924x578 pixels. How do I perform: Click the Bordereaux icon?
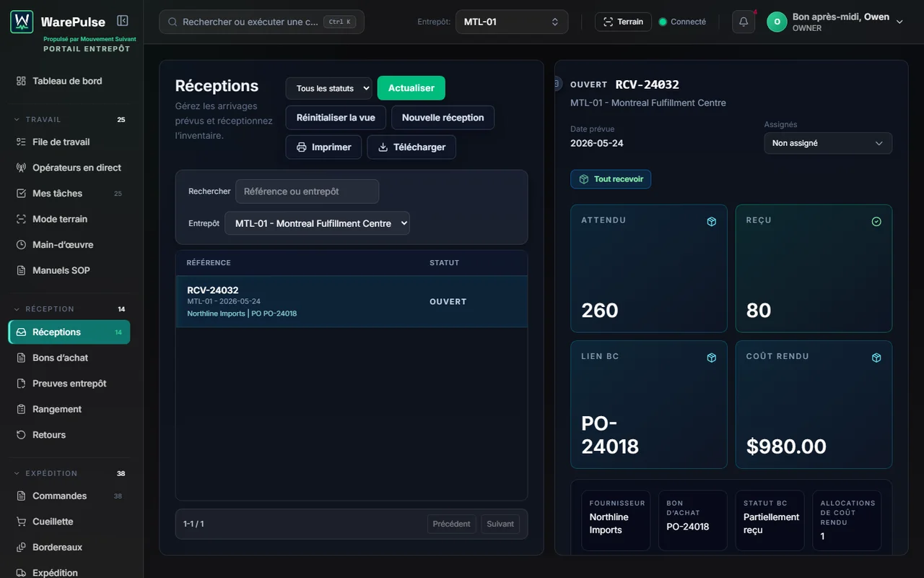pos(21,547)
